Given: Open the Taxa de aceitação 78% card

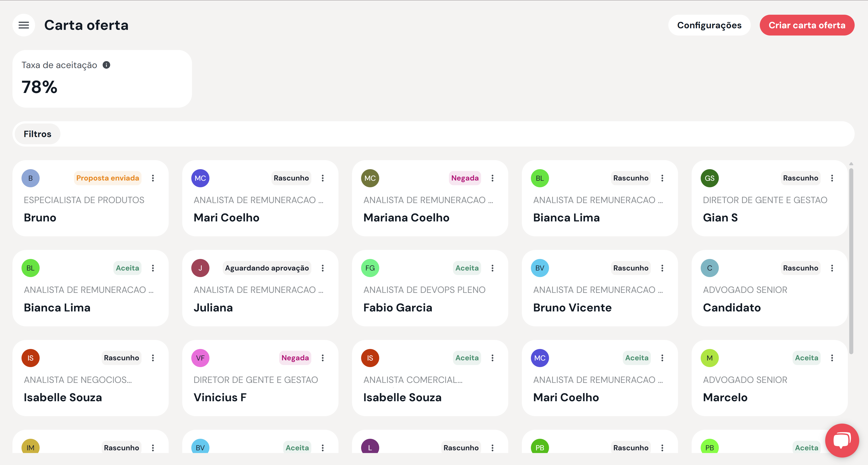Looking at the screenshot, I should click(x=102, y=79).
